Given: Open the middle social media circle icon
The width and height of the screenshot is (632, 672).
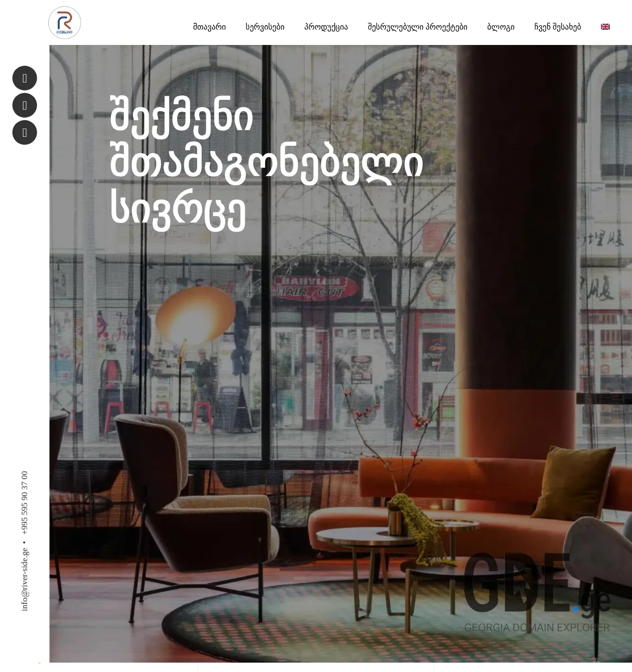Looking at the screenshot, I should 25,105.
